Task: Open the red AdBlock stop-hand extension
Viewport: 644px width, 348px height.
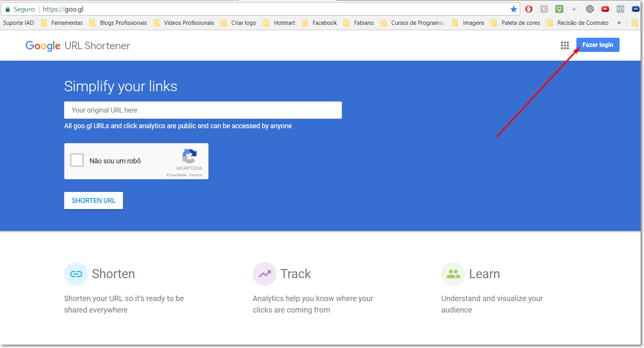Action: click(x=529, y=9)
